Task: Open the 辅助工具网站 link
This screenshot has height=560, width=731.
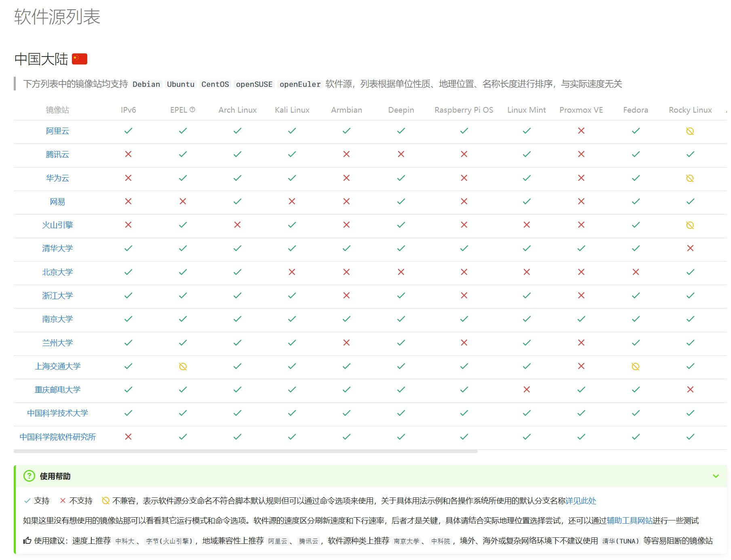Action: [630, 521]
